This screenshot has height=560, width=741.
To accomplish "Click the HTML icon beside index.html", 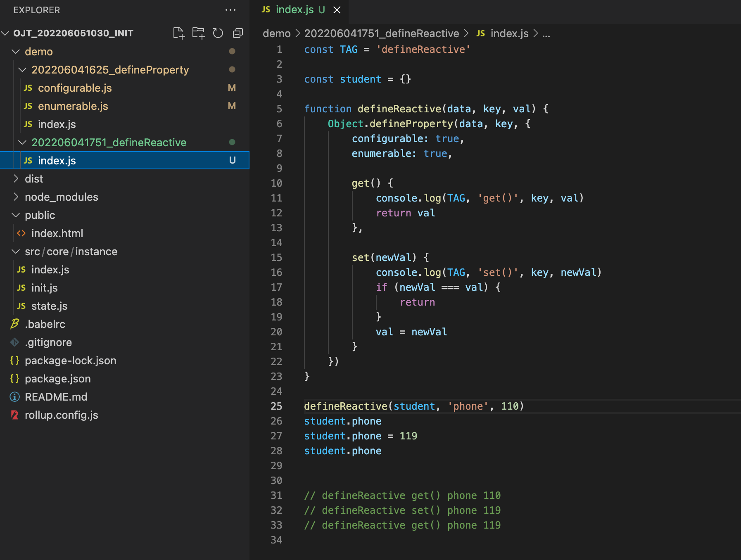I will point(21,233).
